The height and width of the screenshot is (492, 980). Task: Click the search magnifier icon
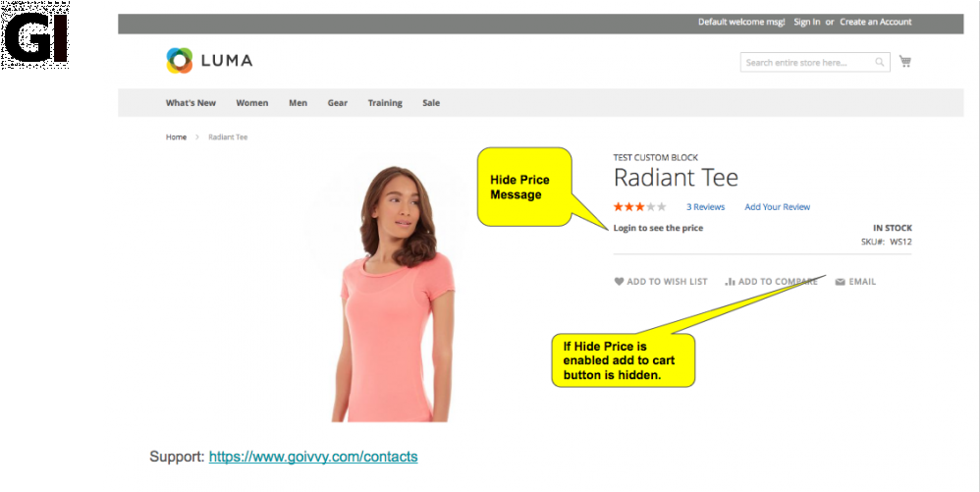880,63
